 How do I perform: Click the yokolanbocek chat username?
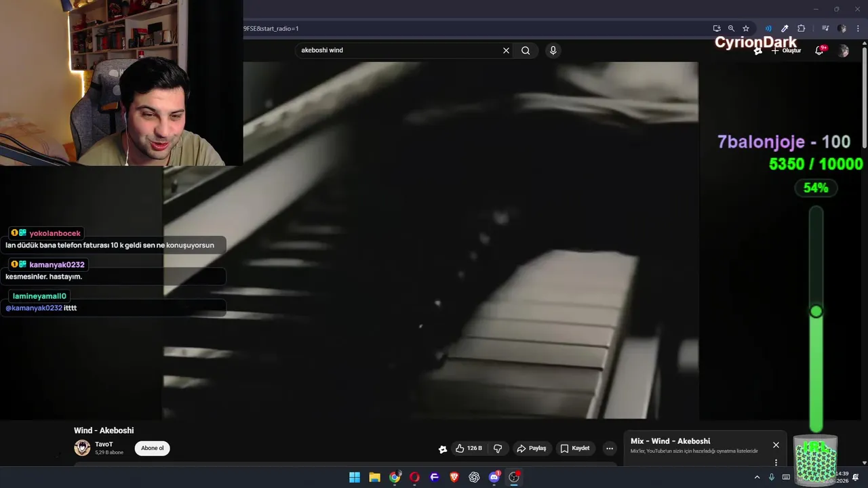55,233
